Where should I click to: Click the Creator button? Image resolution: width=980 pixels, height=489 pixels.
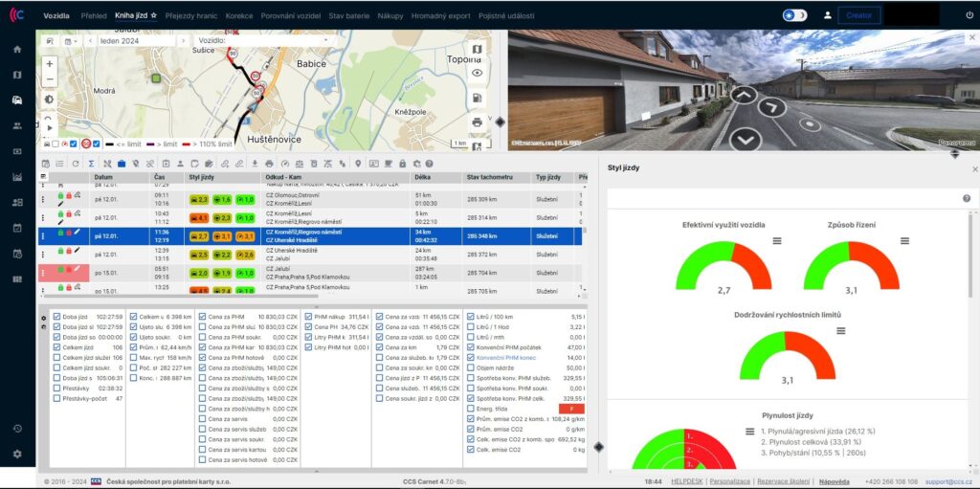(x=858, y=15)
